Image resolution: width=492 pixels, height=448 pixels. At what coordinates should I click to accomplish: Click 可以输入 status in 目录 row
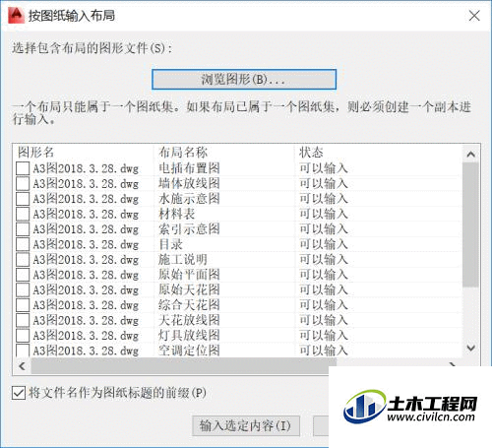point(324,244)
